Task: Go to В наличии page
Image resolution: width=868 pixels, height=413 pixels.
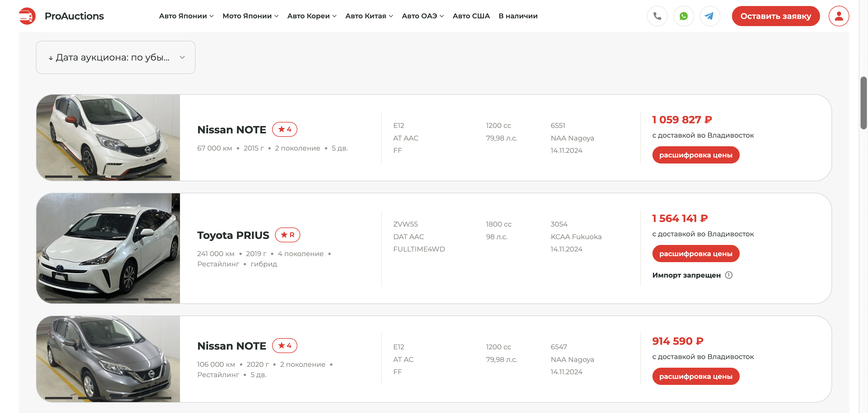Action: click(518, 16)
